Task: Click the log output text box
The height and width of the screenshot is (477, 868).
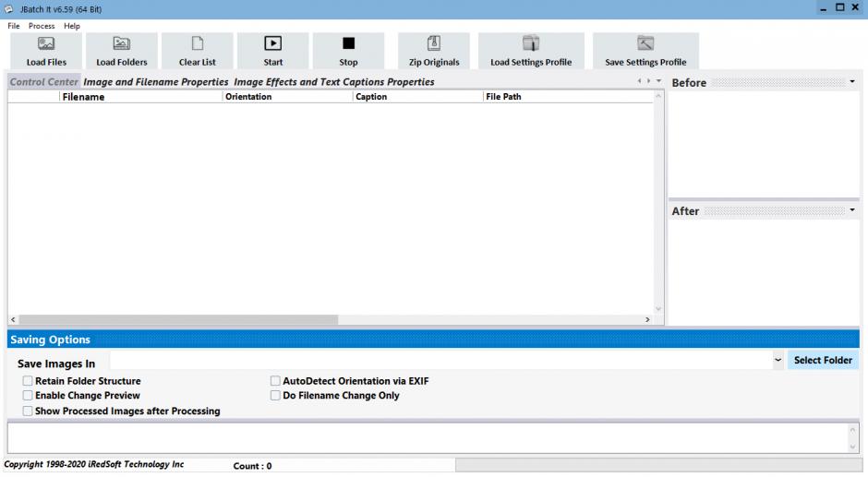Action: [428, 437]
